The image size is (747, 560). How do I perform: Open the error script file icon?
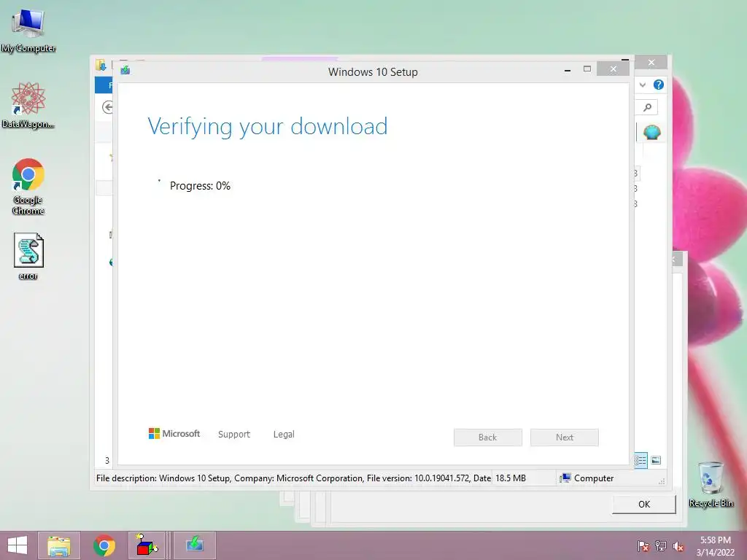click(28, 256)
